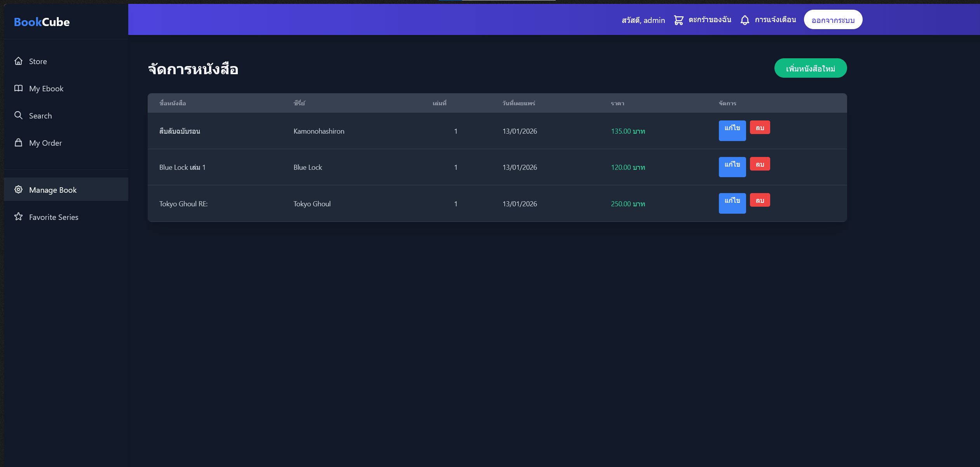Open the My Ebook menu item

pyautogui.click(x=46, y=89)
